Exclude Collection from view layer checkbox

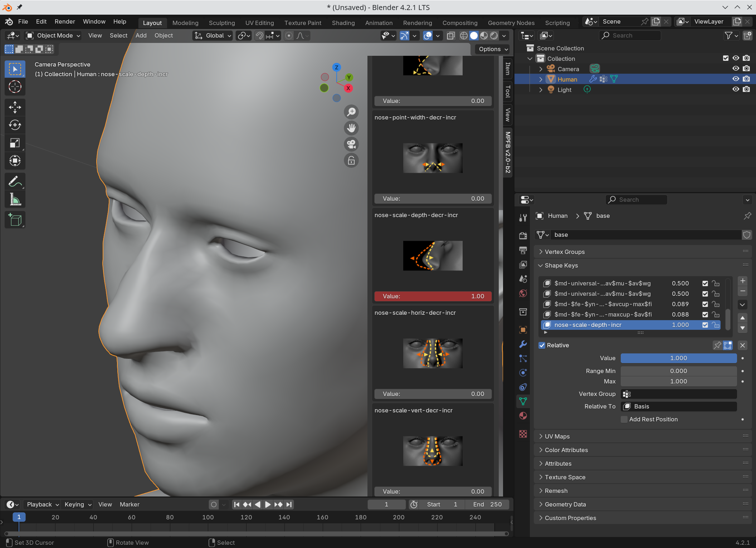726,58
